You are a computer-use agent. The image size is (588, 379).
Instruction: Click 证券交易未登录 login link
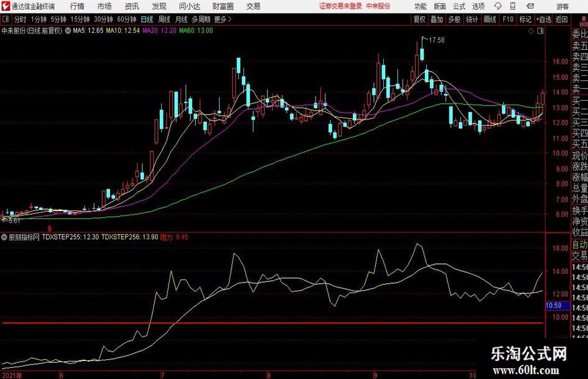[341, 6]
